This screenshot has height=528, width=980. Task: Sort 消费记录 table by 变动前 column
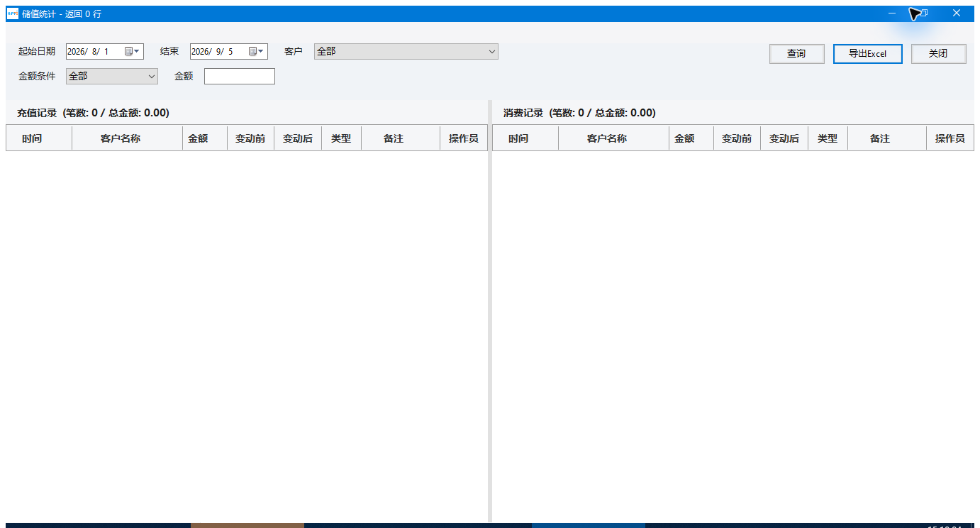click(737, 138)
